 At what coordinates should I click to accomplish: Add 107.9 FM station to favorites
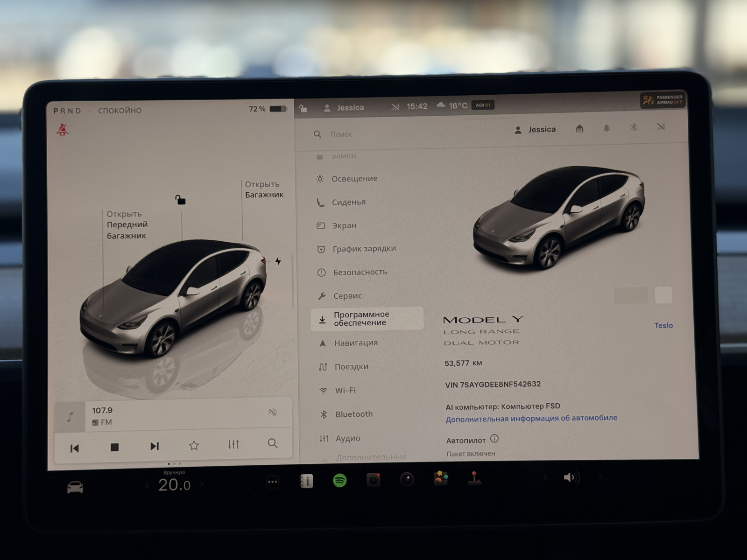(x=194, y=446)
